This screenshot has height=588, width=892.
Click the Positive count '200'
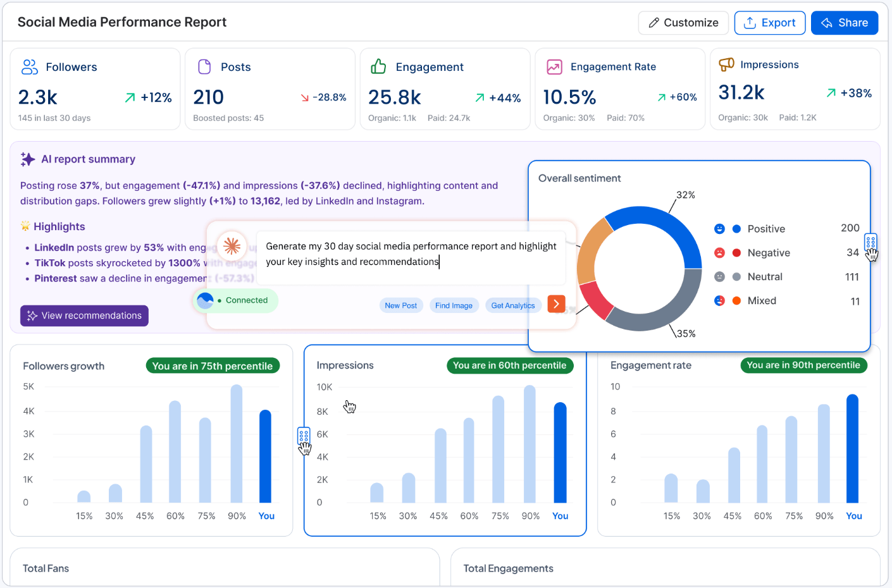tap(850, 228)
